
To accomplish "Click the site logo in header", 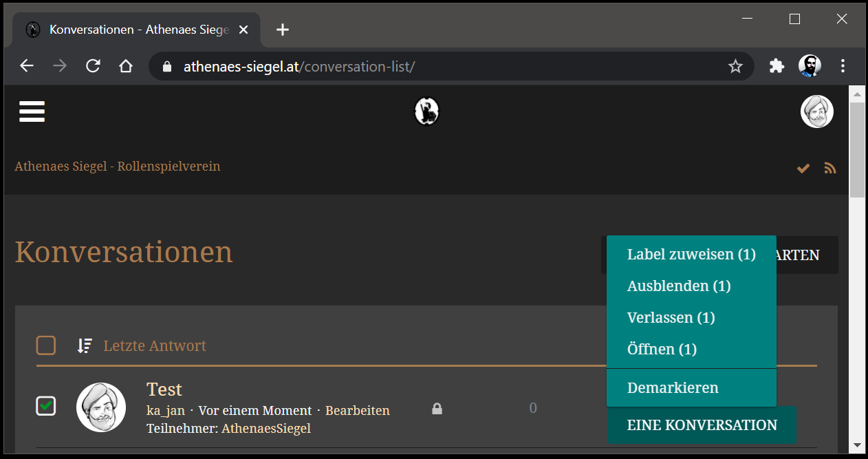I will [x=426, y=111].
